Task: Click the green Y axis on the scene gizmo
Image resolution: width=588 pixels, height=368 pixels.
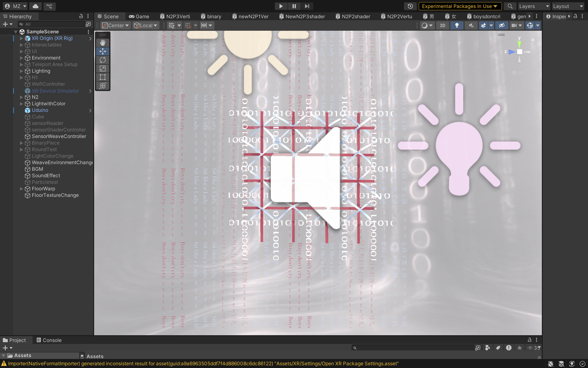Action: (x=520, y=44)
